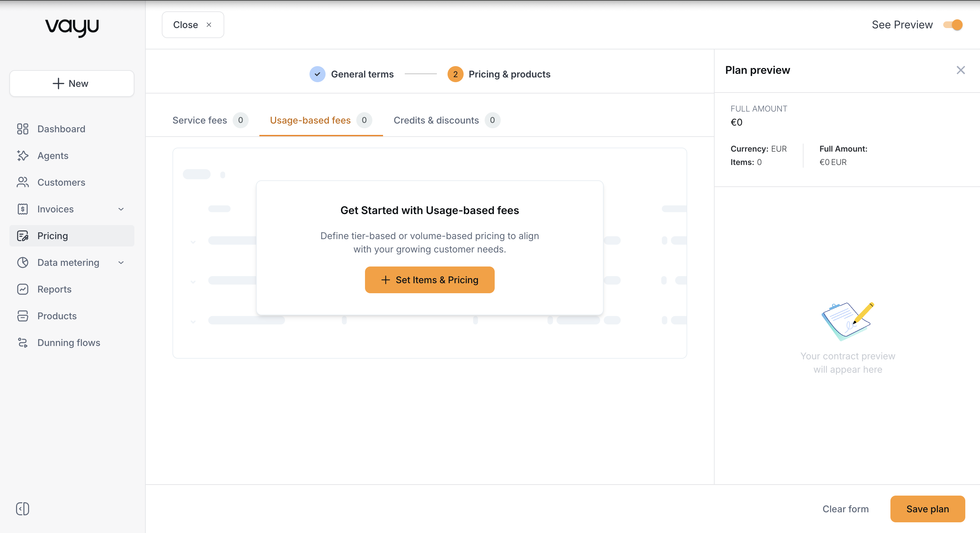980x533 pixels.
Task: Go to the Customers page
Action: pos(72,182)
